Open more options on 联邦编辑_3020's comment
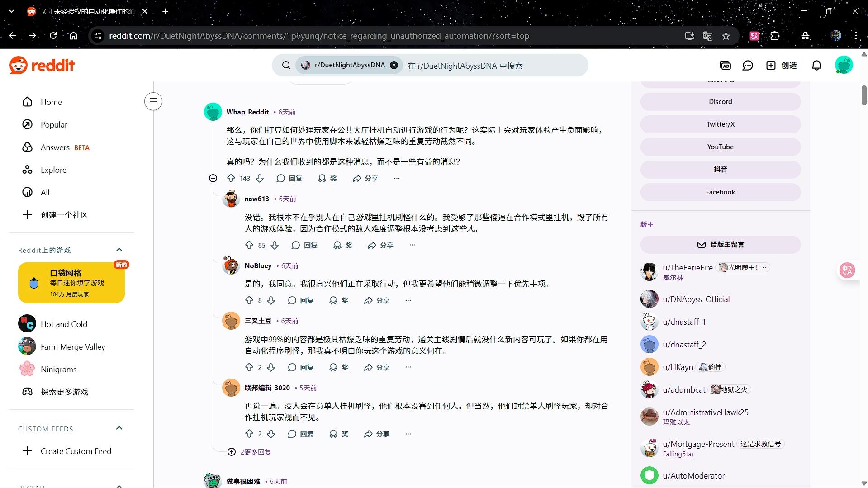The width and height of the screenshot is (868, 488). click(x=408, y=434)
